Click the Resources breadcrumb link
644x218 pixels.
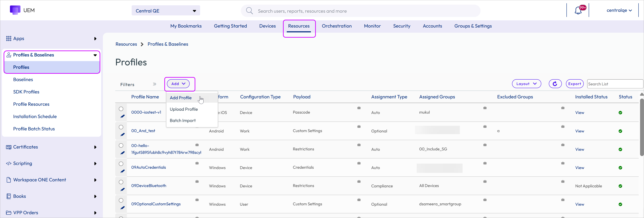[x=126, y=44]
